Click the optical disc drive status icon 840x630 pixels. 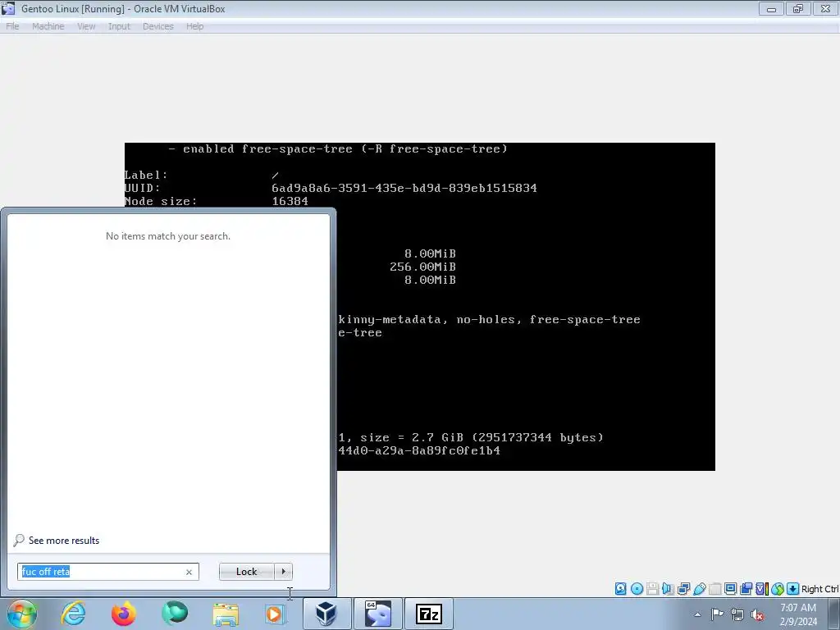click(x=637, y=589)
